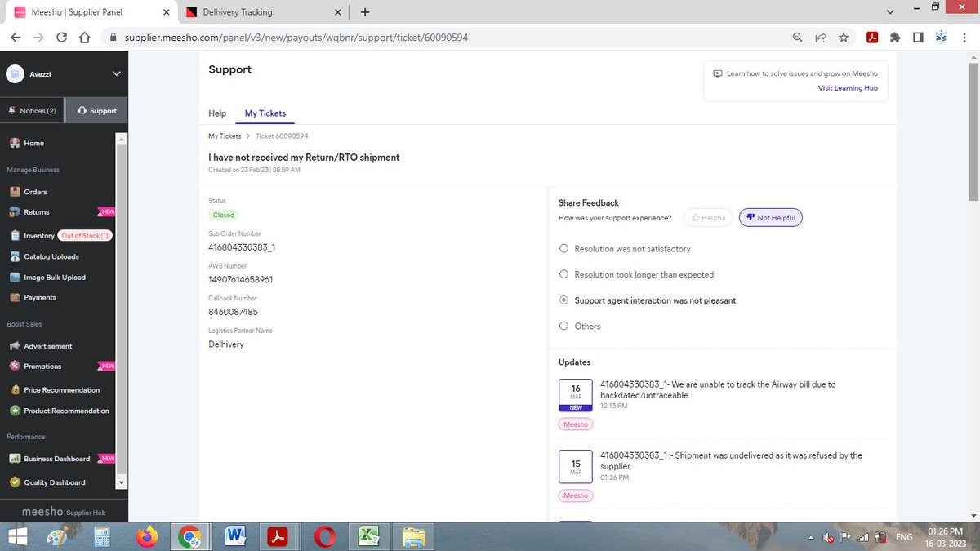Click the Notices bell icon
Screen dimensions: 980x551
(x=11, y=110)
